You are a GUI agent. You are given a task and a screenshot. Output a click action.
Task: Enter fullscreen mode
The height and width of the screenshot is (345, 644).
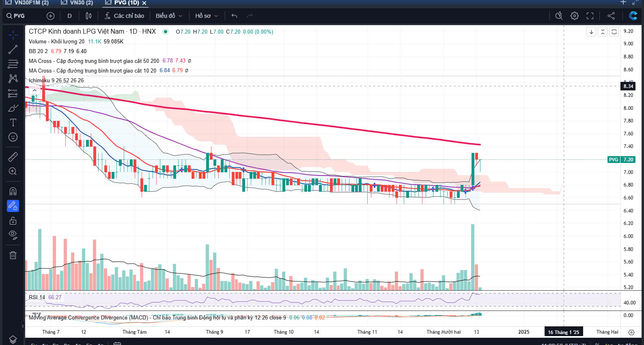590,16
